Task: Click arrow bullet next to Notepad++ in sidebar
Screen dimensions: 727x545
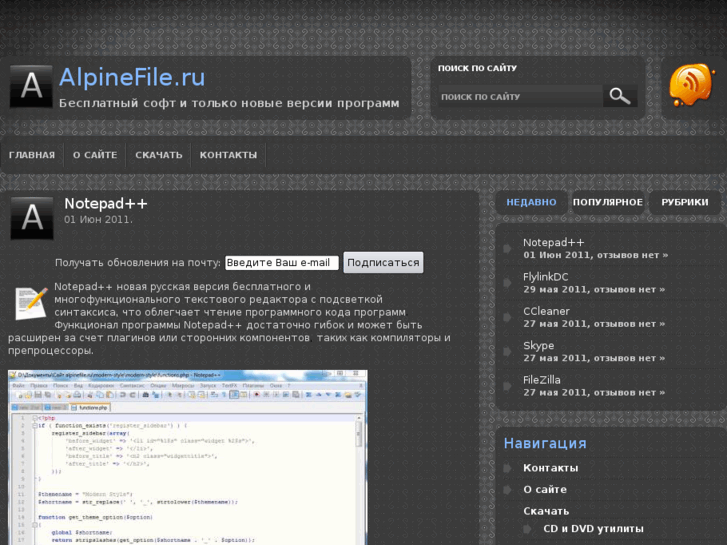Action: [x=508, y=249]
